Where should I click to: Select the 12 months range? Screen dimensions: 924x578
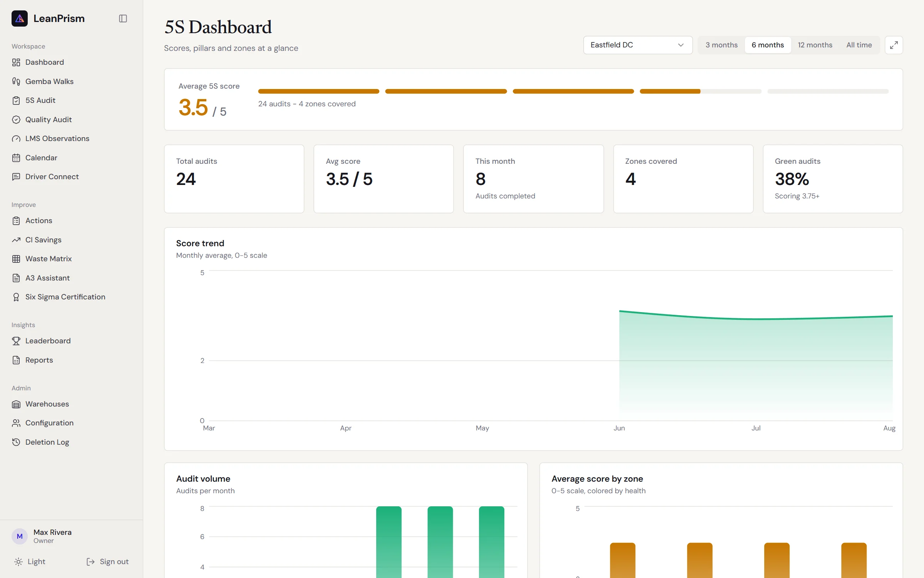(x=815, y=45)
